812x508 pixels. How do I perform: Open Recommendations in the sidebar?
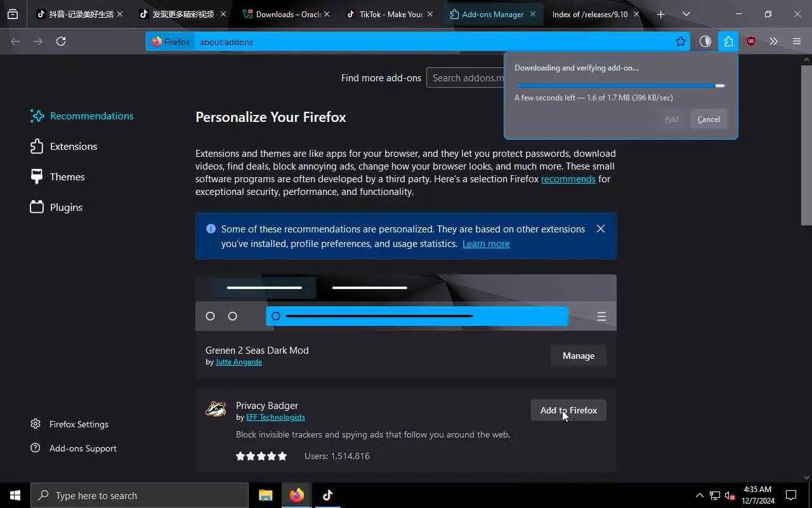pyautogui.click(x=82, y=116)
